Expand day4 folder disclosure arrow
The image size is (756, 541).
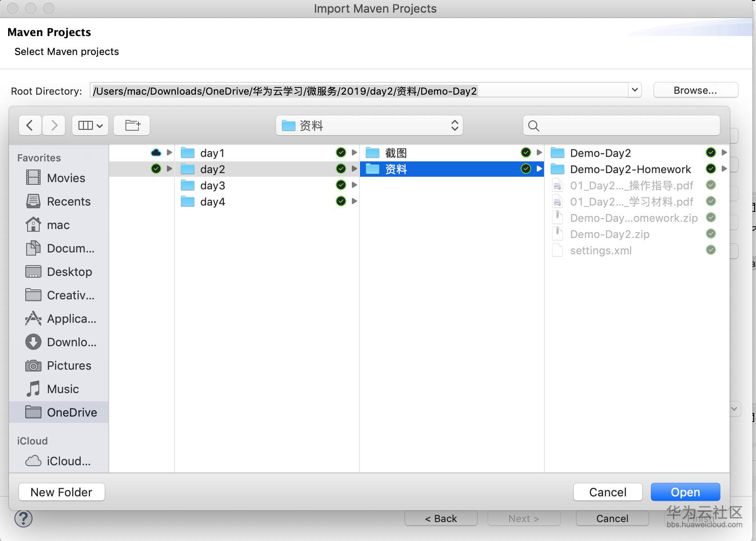tap(355, 201)
